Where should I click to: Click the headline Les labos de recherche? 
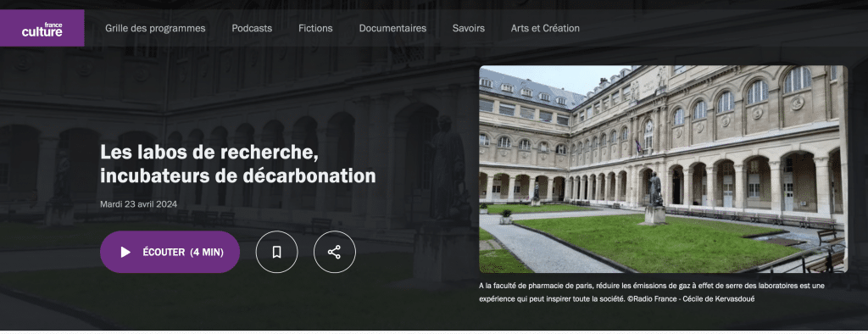[209, 153]
